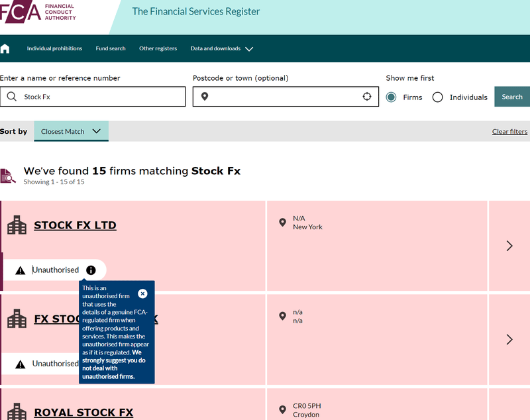Viewport: 530px width, 420px height.
Task: Click the New York address text
Action: [307, 227]
